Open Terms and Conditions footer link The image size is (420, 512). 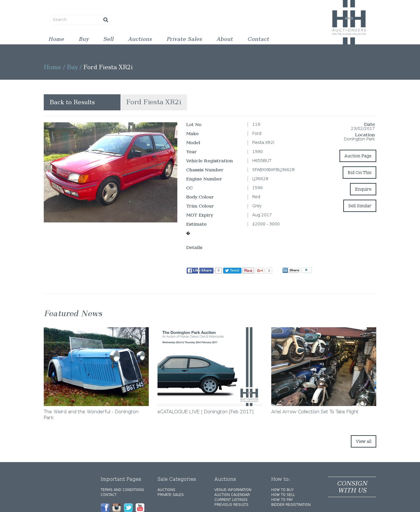coord(122,490)
